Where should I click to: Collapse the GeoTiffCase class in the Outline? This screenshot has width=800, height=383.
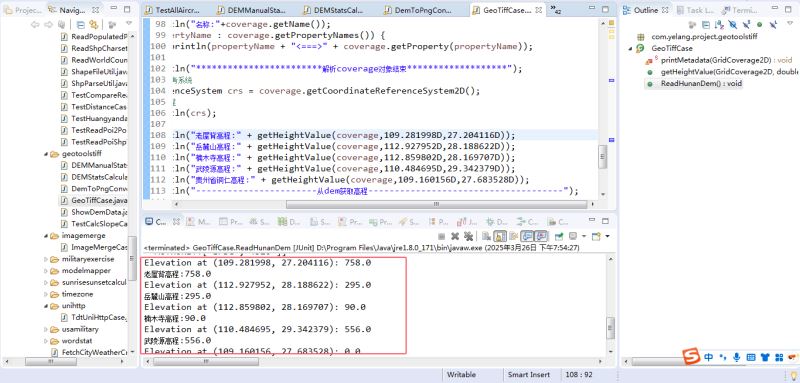[x=631, y=48]
